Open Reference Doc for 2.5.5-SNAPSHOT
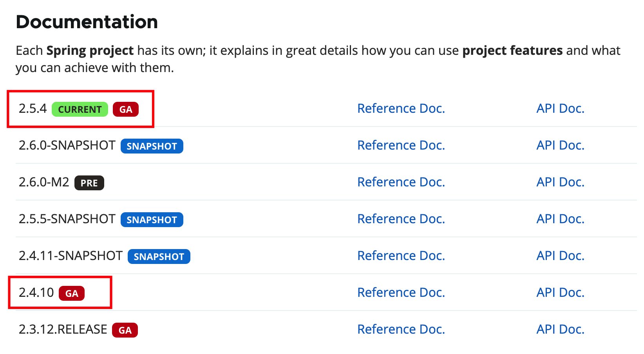 pos(401,219)
